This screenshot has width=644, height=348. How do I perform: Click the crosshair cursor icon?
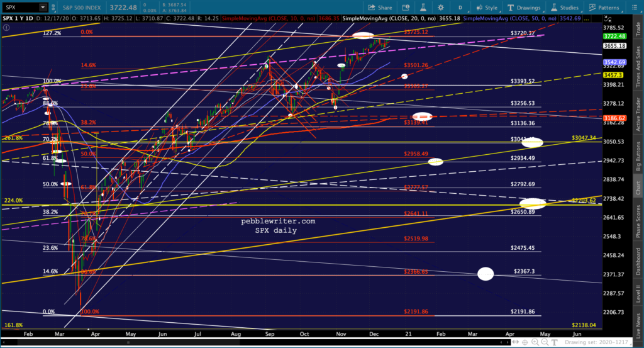525,342
